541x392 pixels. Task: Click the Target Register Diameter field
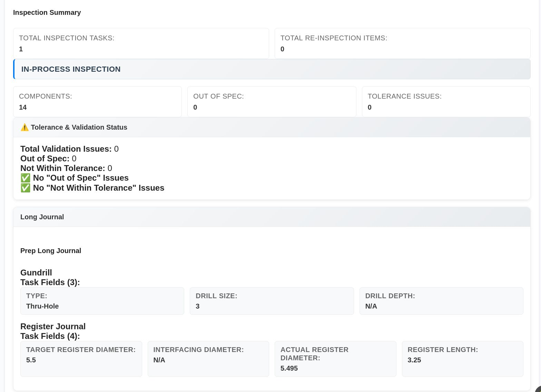pyautogui.click(x=81, y=359)
